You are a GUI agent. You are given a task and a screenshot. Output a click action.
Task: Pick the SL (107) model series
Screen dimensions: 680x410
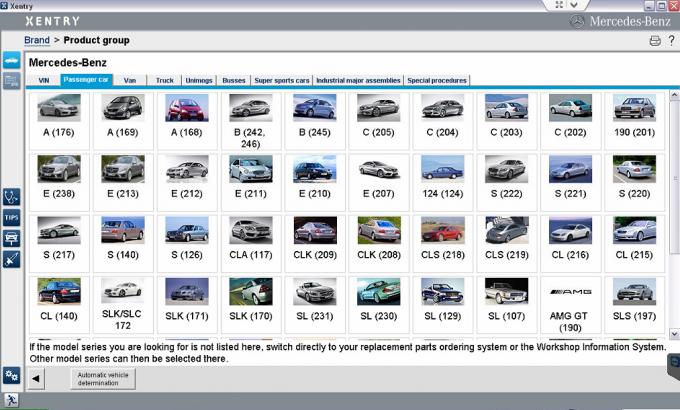507,305
